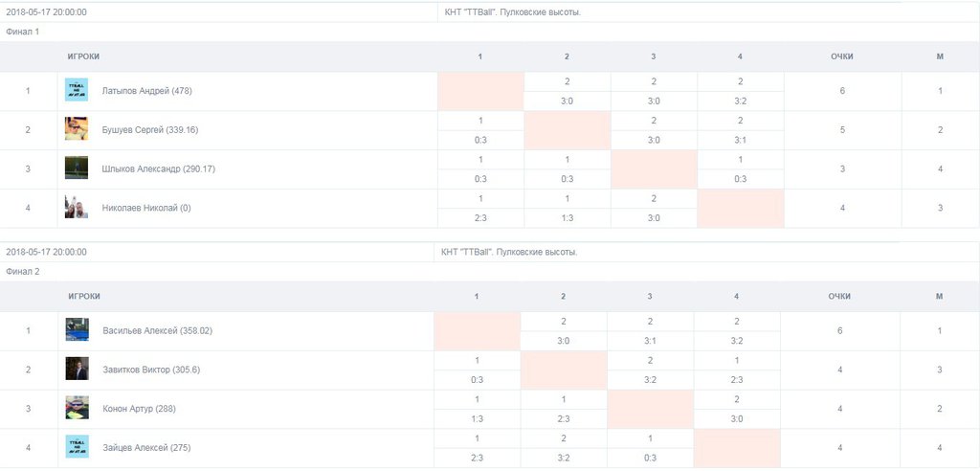
Task: Click the Финал 2 group title
Action: pyautogui.click(x=23, y=271)
